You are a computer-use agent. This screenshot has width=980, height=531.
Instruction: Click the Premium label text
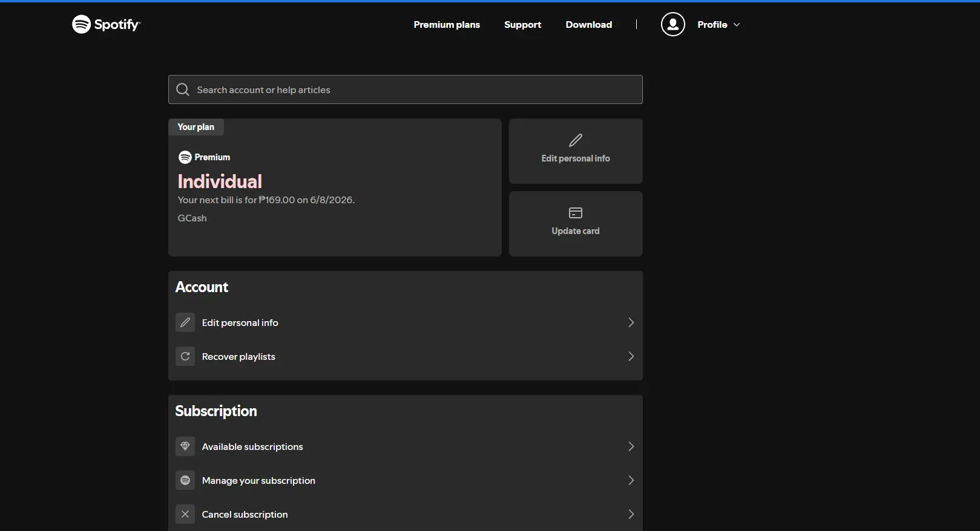point(212,157)
